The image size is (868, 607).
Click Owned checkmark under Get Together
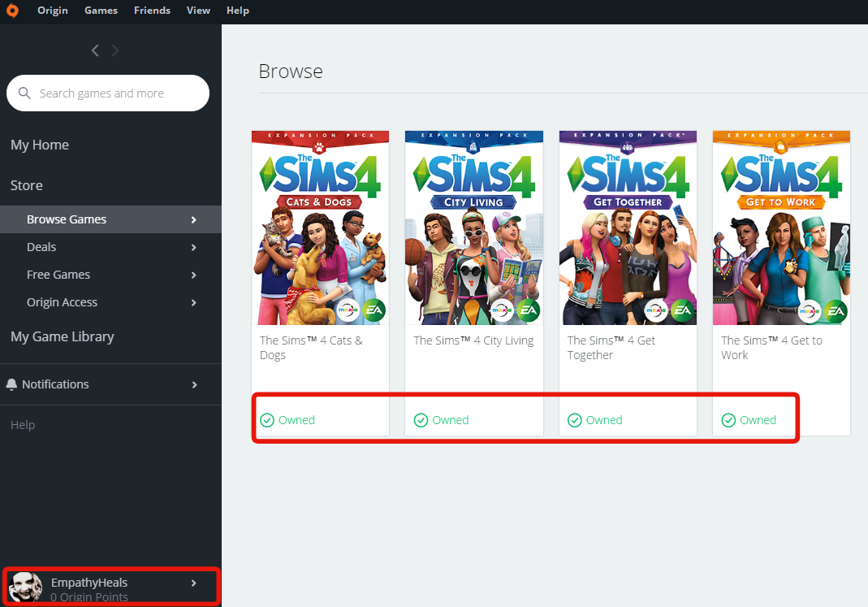[575, 420]
